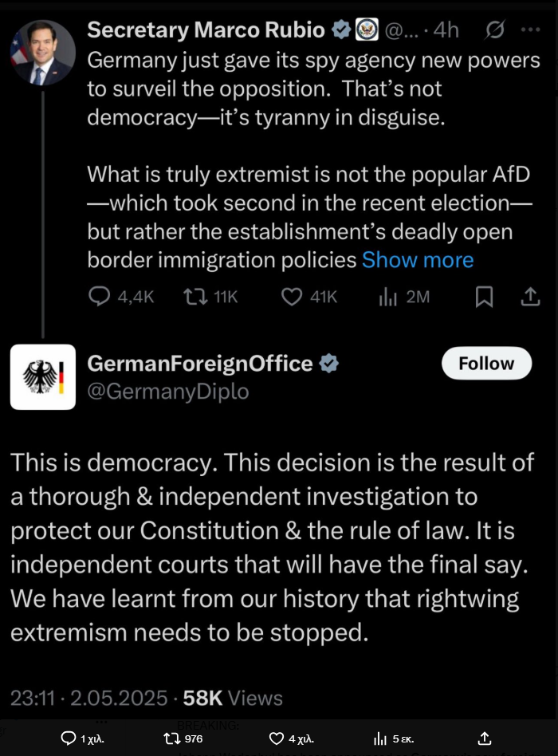Viewport: 558px width, 756px height.
Task: Follow the GermanForeignOffice account
Action: pyautogui.click(x=487, y=363)
